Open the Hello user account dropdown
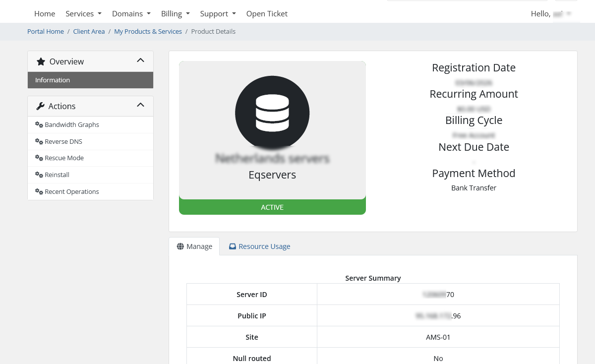The height and width of the screenshot is (364, 595). coord(551,13)
